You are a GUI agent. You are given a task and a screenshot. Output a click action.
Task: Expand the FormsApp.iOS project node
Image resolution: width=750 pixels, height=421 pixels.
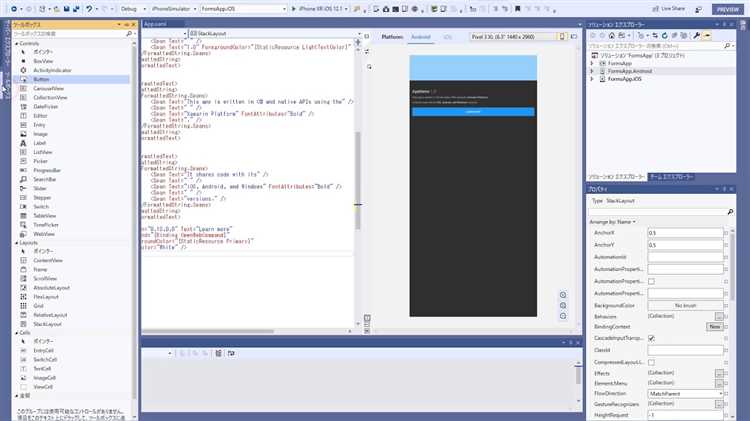tap(592, 79)
